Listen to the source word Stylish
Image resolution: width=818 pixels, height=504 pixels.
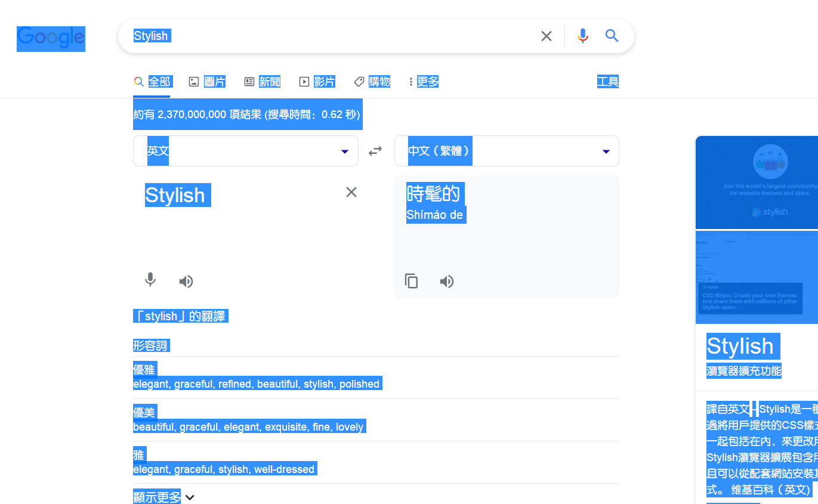(x=186, y=282)
